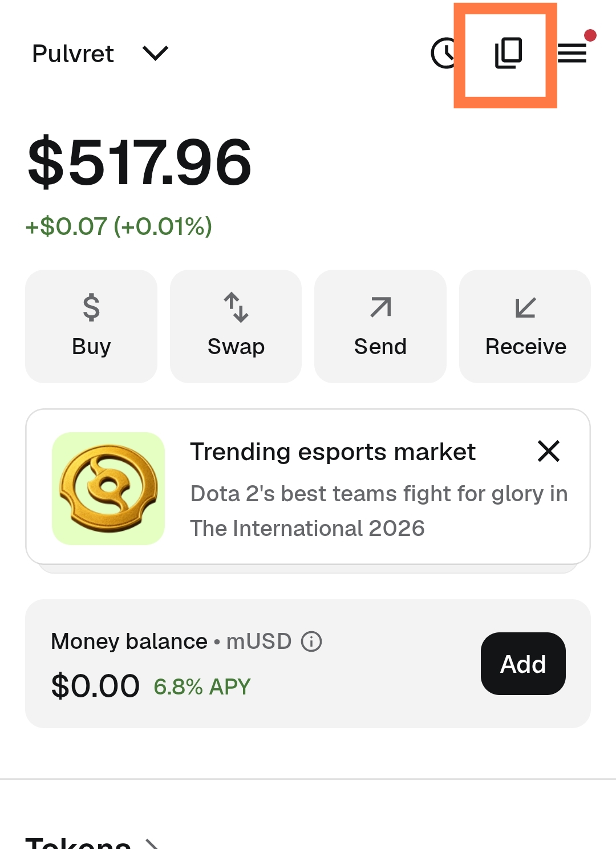Open the Receive action

pyautogui.click(x=525, y=326)
